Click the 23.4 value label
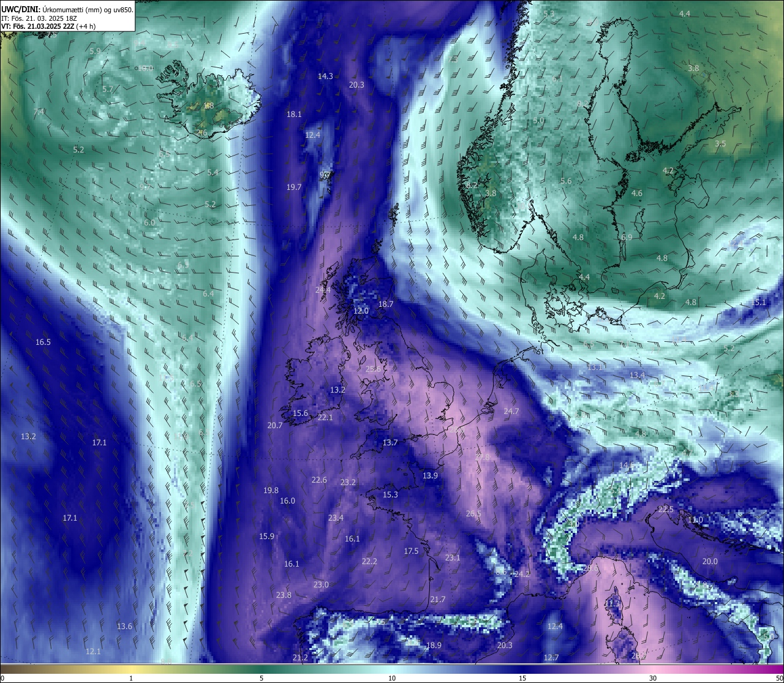The width and height of the screenshot is (784, 683). 336,518
